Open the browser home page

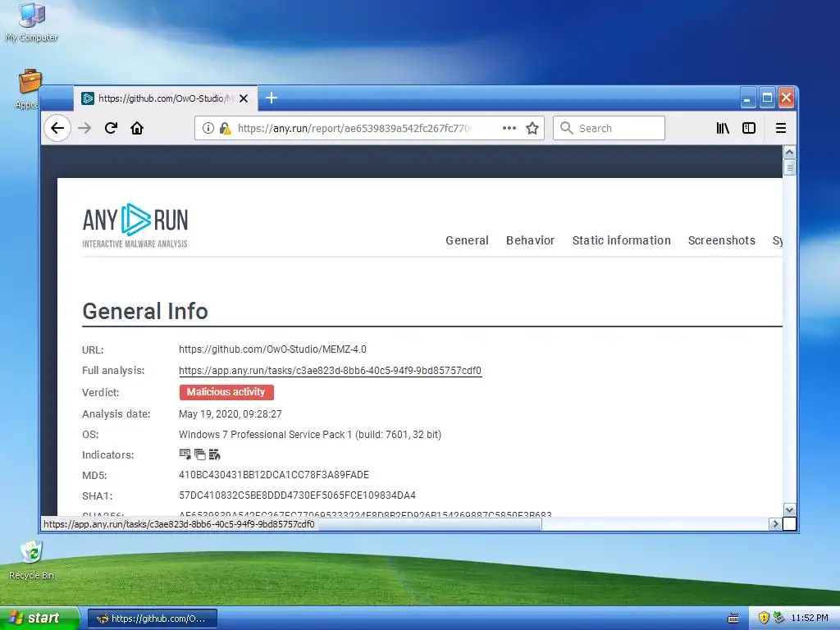click(x=137, y=128)
